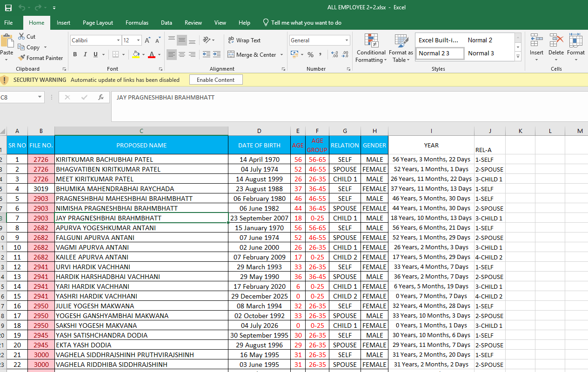The image size is (588, 372).
Task: Click the Delete cells icon
Action: (556, 40)
